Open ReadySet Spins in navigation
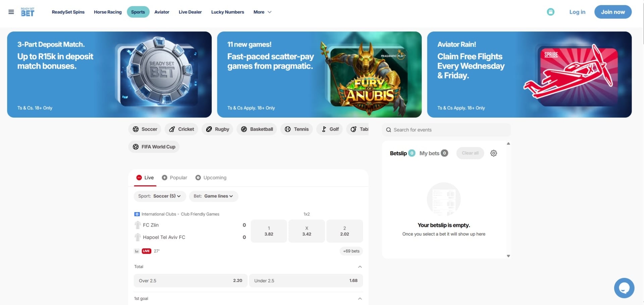 click(68, 12)
